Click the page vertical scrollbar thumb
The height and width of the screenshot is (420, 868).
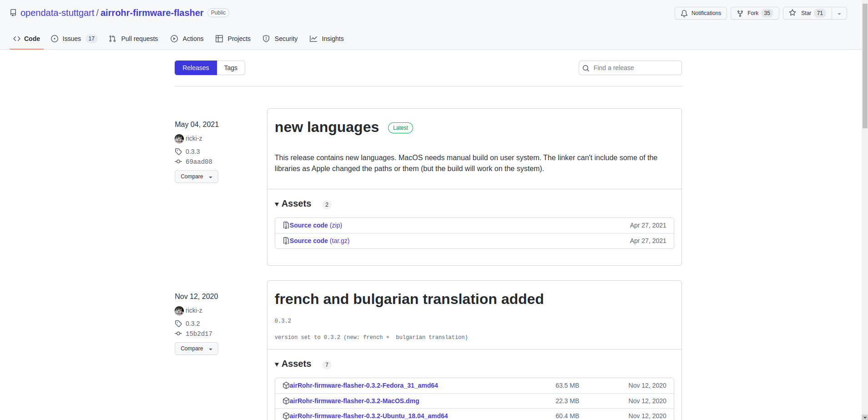pos(865,66)
